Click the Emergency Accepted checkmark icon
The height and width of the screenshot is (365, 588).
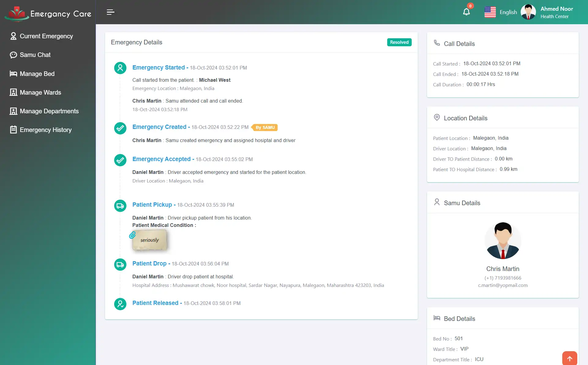tap(120, 160)
